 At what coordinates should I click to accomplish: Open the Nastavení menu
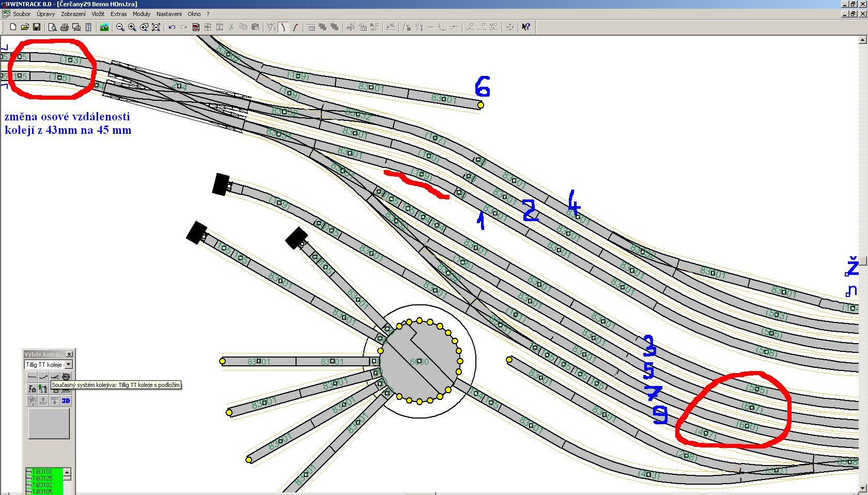tap(169, 14)
